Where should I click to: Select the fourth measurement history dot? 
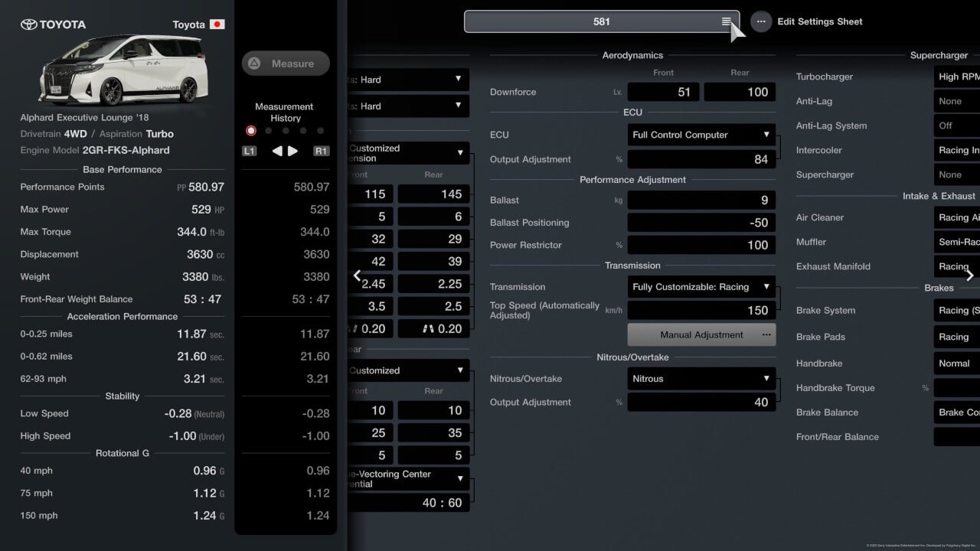(x=303, y=131)
